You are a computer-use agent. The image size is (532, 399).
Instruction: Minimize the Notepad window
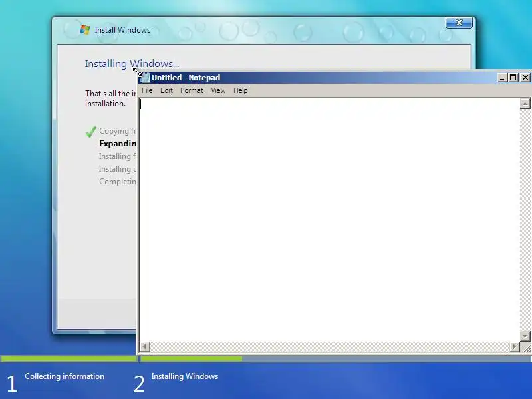click(x=502, y=78)
